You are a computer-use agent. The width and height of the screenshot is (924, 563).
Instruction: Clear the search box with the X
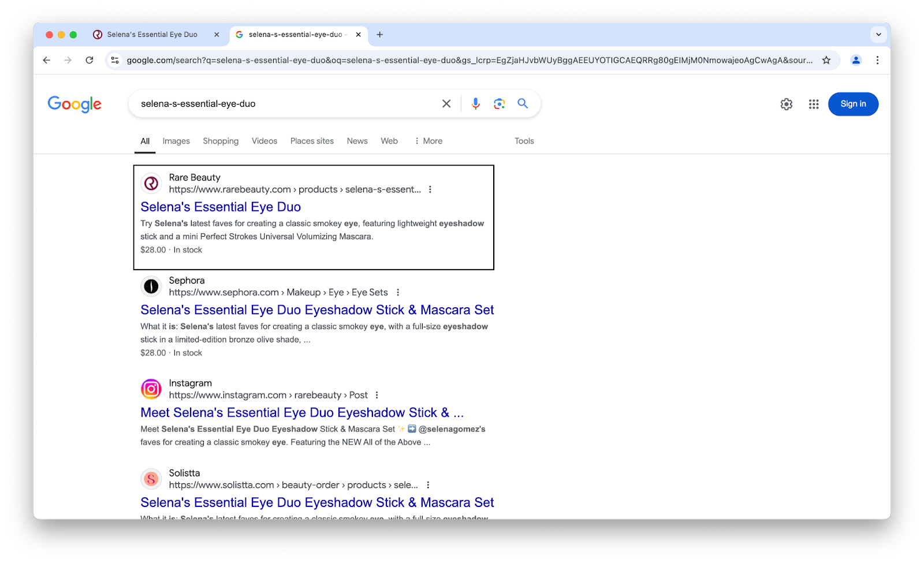tap(446, 104)
